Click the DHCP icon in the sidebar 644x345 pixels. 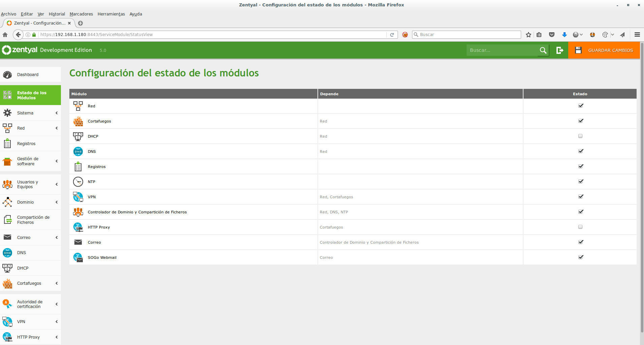(x=7, y=268)
